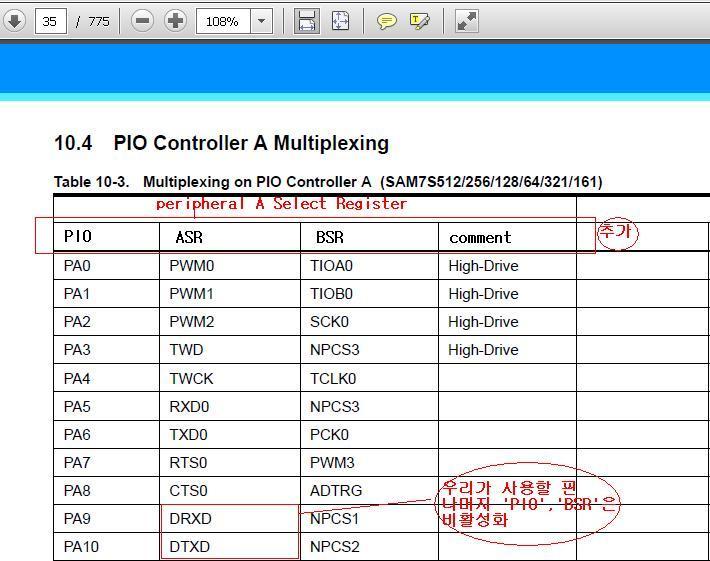710x561 pixels.
Task: Click the TCLK0 cell
Action: click(x=369, y=378)
